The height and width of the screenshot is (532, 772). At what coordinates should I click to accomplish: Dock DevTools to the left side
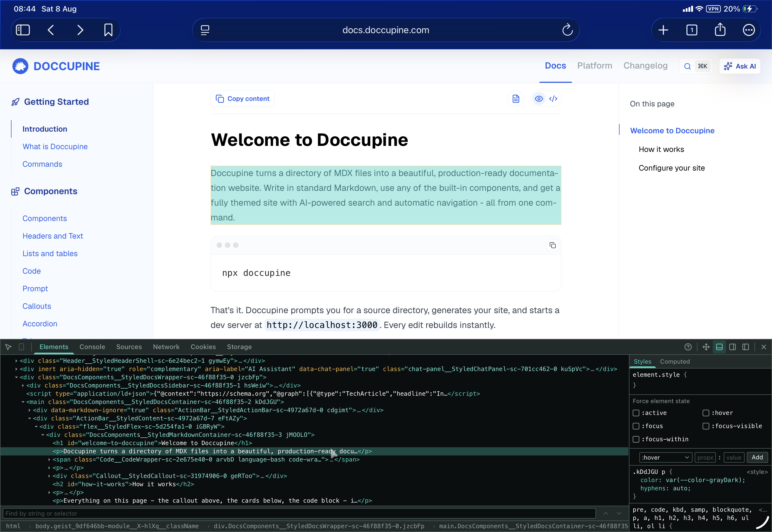tap(746, 347)
